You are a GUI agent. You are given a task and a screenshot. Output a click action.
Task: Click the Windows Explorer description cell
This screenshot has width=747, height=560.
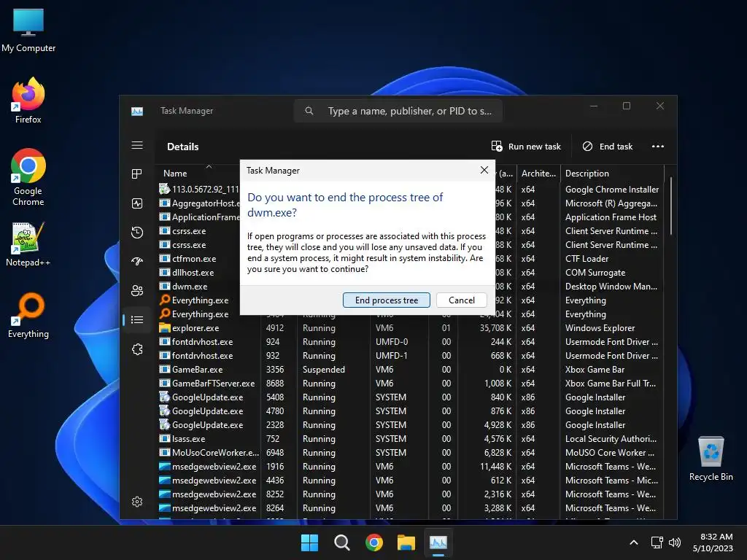(x=600, y=327)
